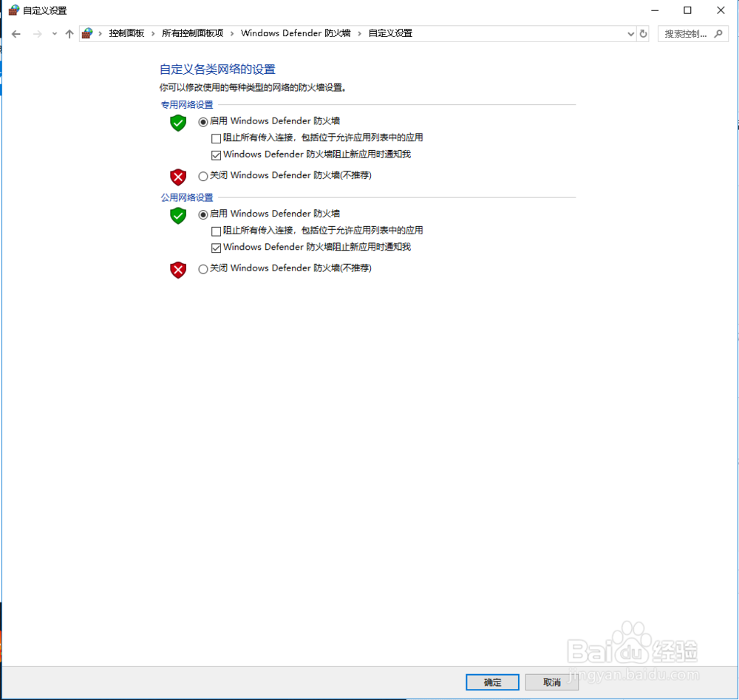The height and width of the screenshot is (700, 739).
Task: Open the recent locations dropdown arrow
Action: click(x=55, y=34)
